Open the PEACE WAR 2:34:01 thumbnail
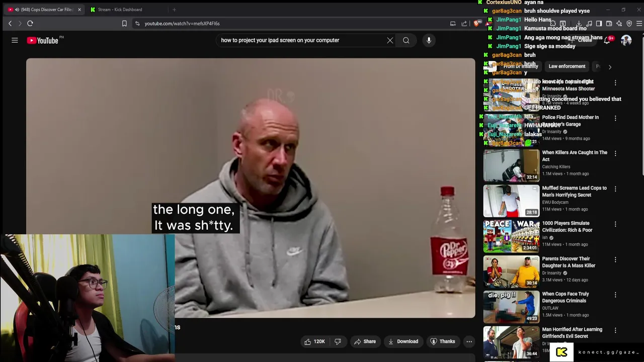The width and height of the screenshot is (644, 362). pyautogui.click(x=511, y=236)
